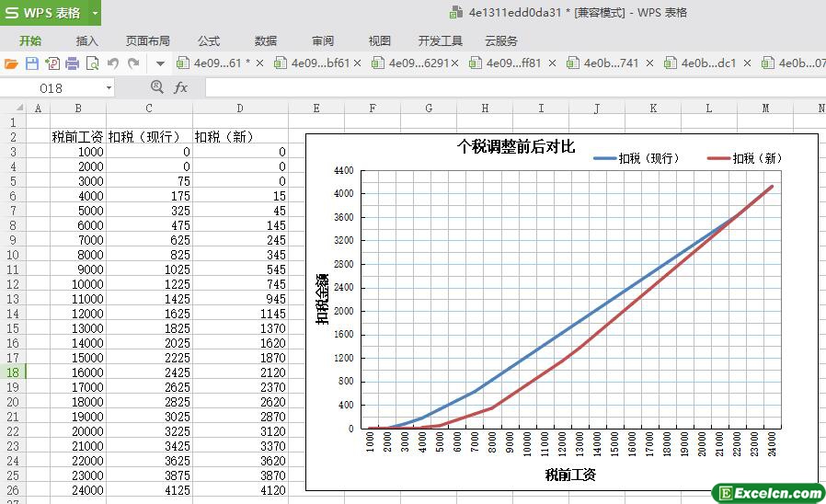
Task: Open a file with the folder icon
Action: point(11,63)
